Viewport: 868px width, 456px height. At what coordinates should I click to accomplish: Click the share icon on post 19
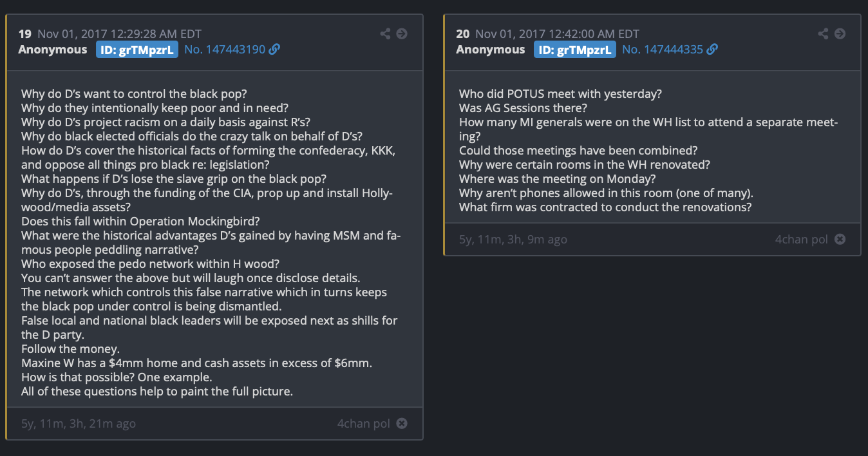click(385, 33)
